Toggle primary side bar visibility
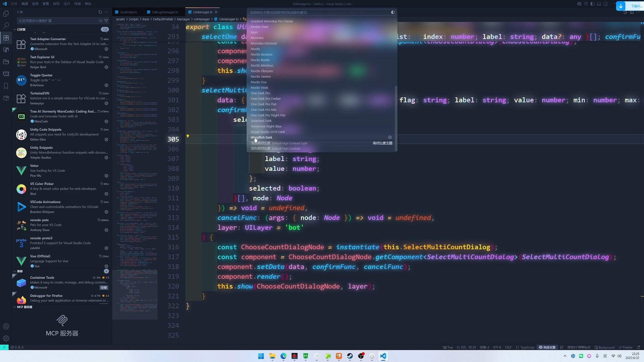This screenshot has width=644, height=362. point(592,4)
